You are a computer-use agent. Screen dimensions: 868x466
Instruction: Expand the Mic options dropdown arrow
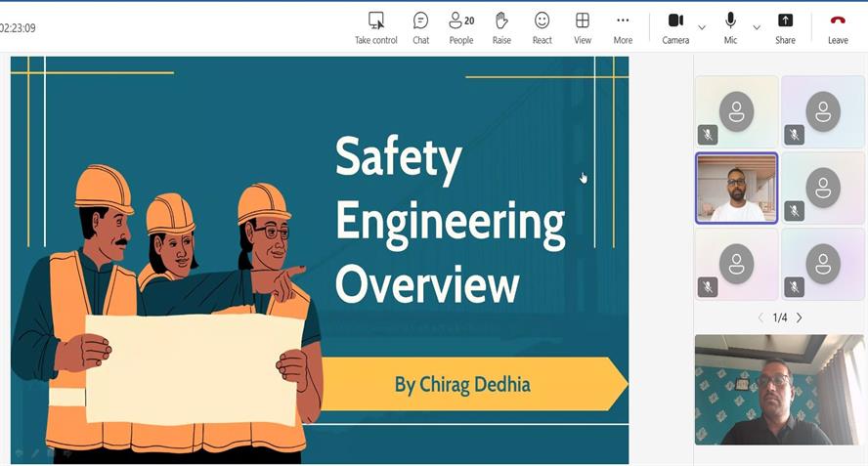(x=757, y=27)
